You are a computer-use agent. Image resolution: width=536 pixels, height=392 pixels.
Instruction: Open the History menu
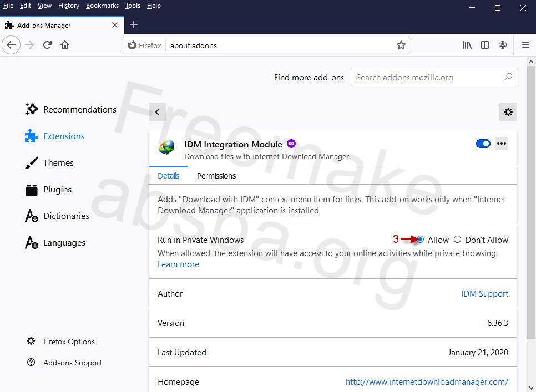point(69,6)
